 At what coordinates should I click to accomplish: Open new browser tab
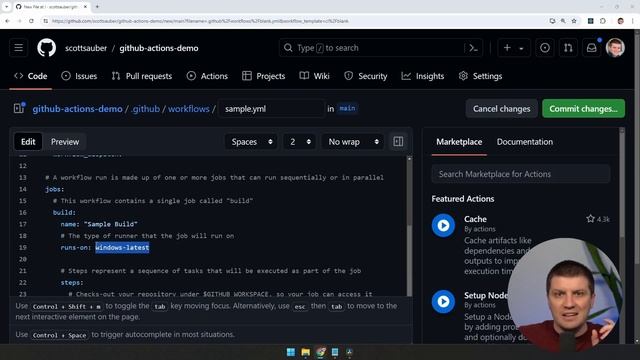[x=97, y=7]
